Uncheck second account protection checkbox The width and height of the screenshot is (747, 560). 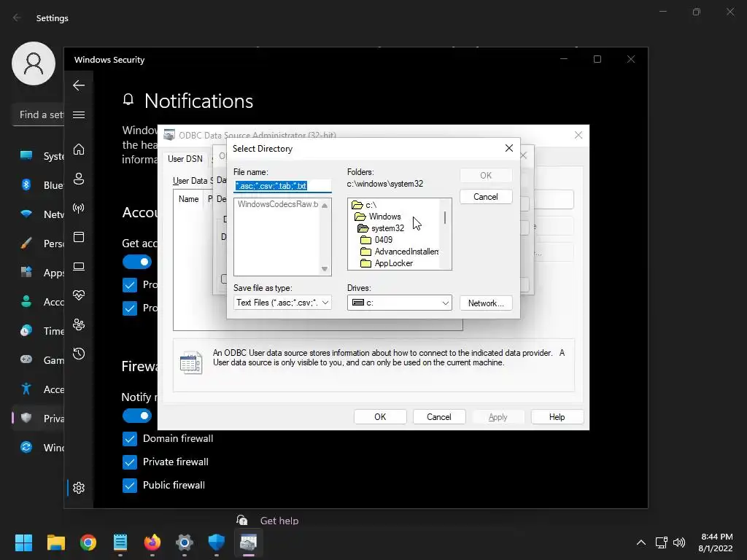(x=130, y=308)
